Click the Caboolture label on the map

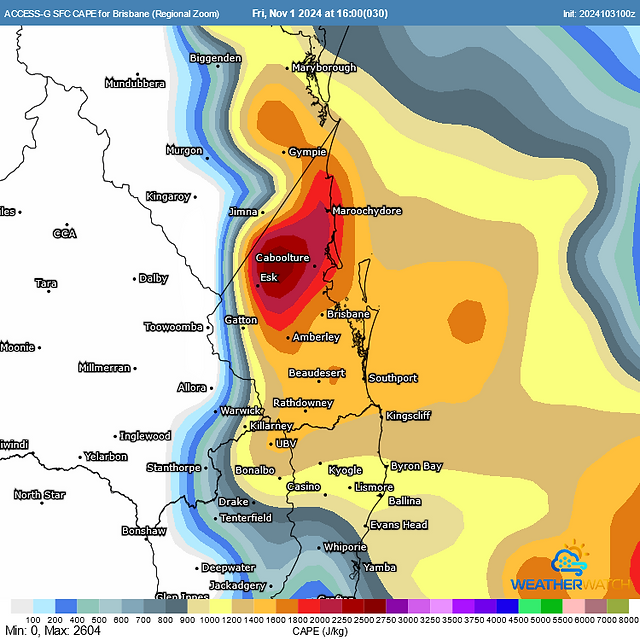[x=282, y=258]
